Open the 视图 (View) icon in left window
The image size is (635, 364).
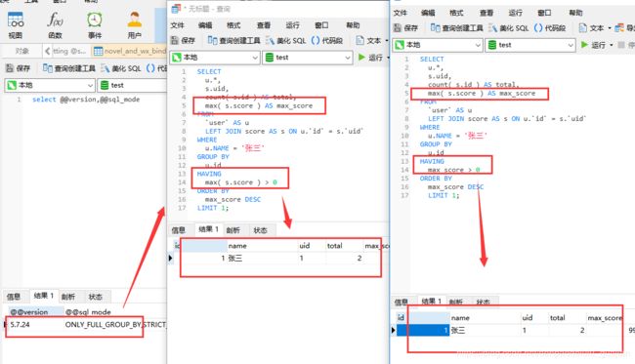16,25
